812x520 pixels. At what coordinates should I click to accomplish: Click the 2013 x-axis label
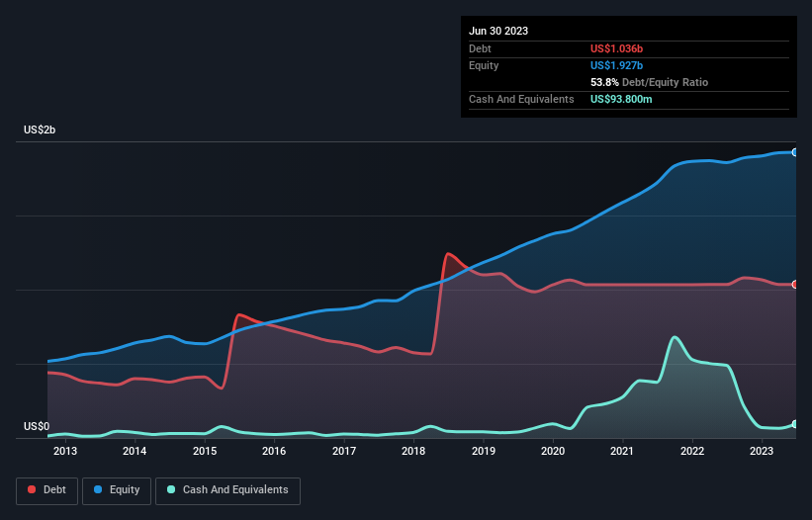[65, 451]
